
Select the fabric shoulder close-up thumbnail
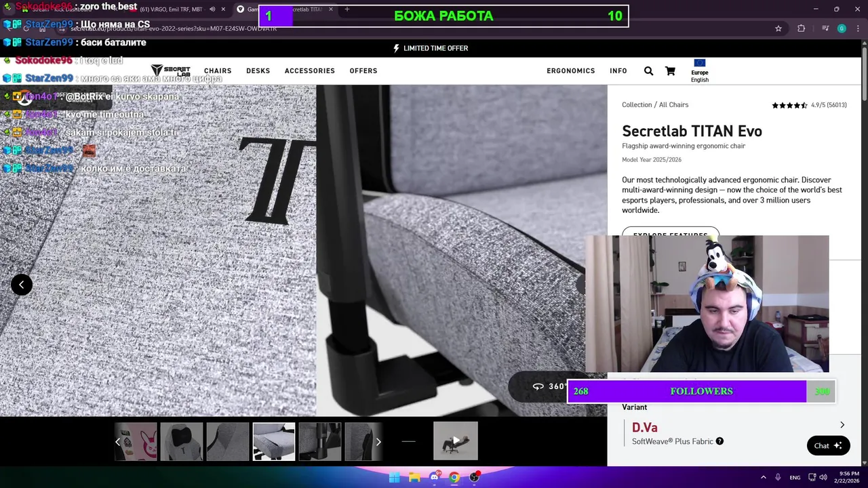tap(228, 441)
